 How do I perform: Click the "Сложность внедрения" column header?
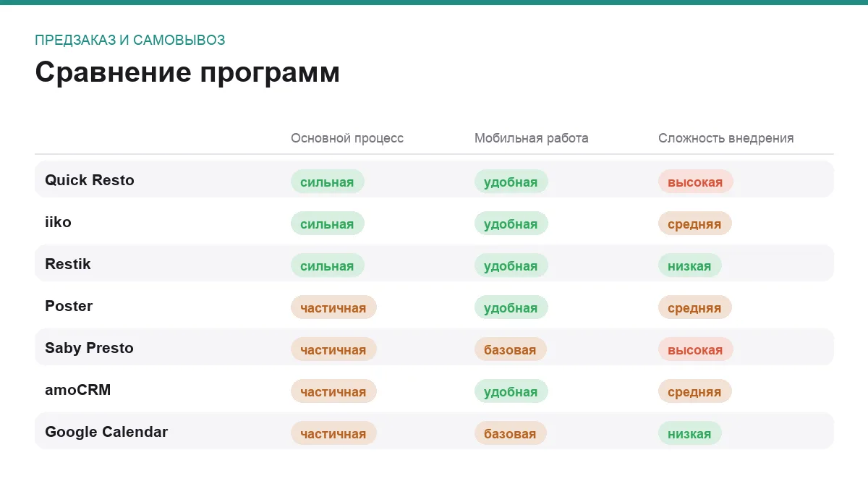(x=726, y=138)
